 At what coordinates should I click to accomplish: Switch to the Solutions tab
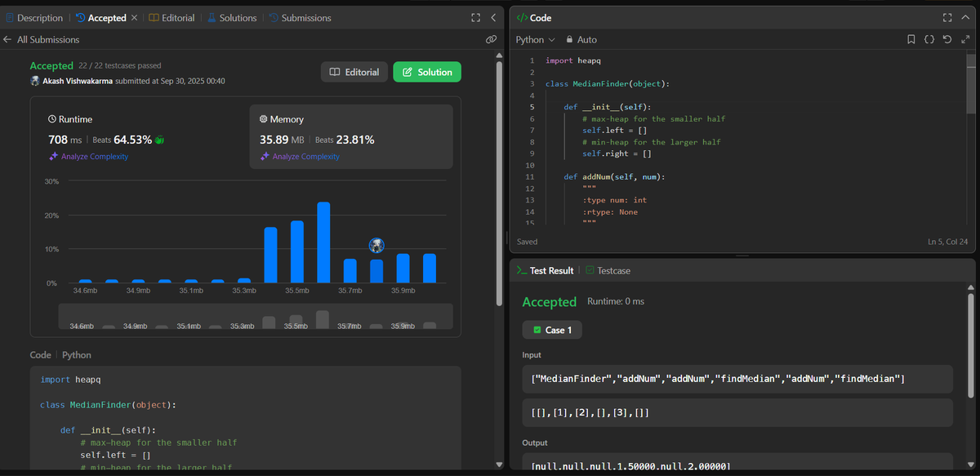pyautogui.click(x=232, y=18)
